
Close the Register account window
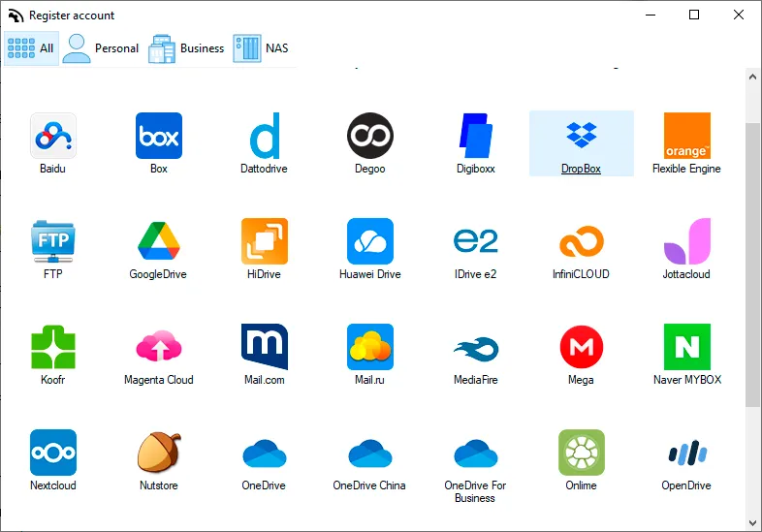point(739,16)
